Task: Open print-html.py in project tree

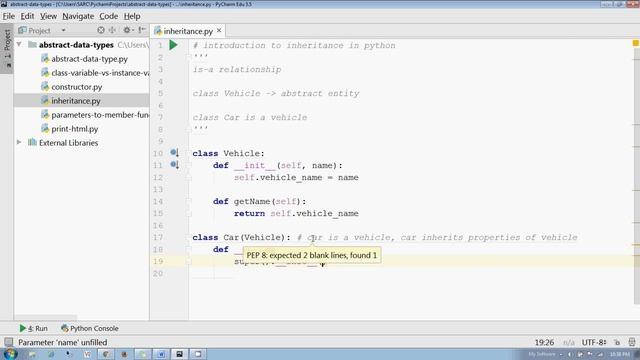Action: (75, 129)
